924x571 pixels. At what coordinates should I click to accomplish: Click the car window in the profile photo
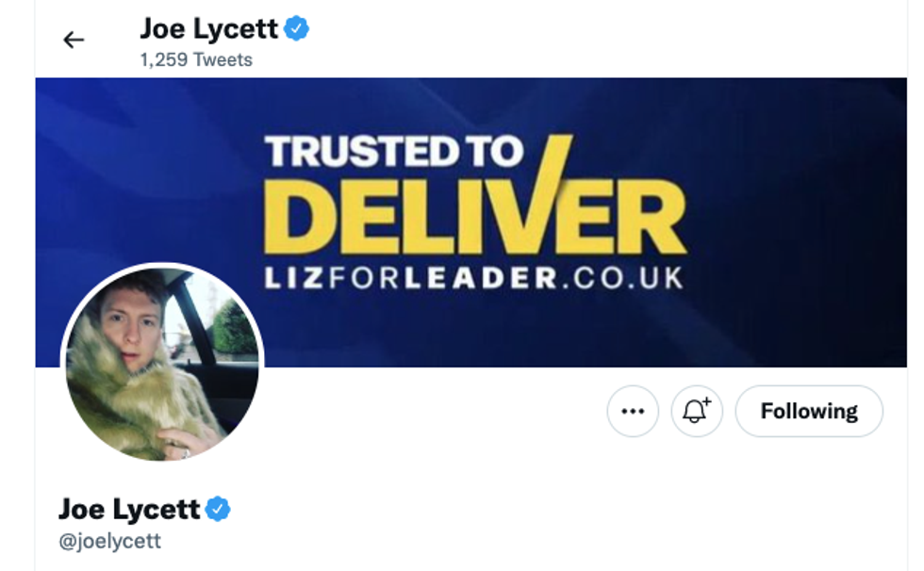tap(226, 320)
